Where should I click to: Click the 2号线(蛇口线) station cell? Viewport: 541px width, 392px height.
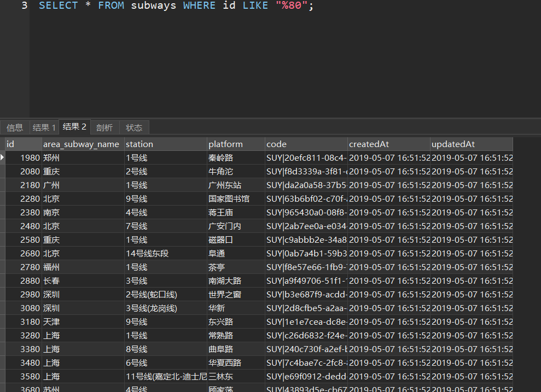click(x=166, y=295)
